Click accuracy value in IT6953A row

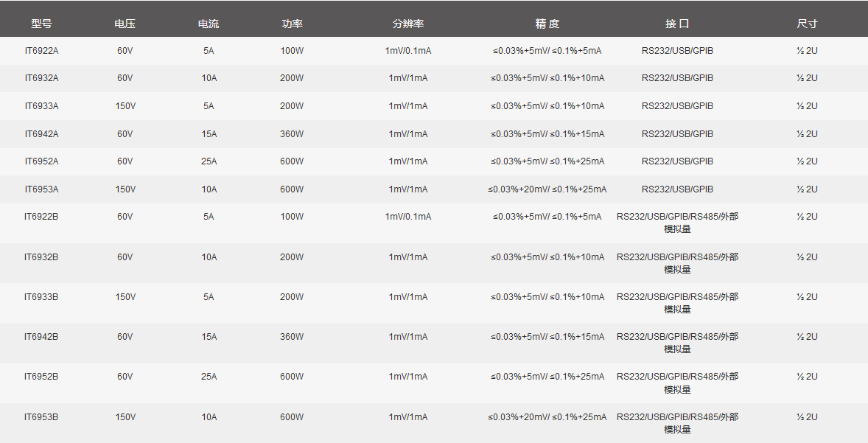tap(547, 189)
